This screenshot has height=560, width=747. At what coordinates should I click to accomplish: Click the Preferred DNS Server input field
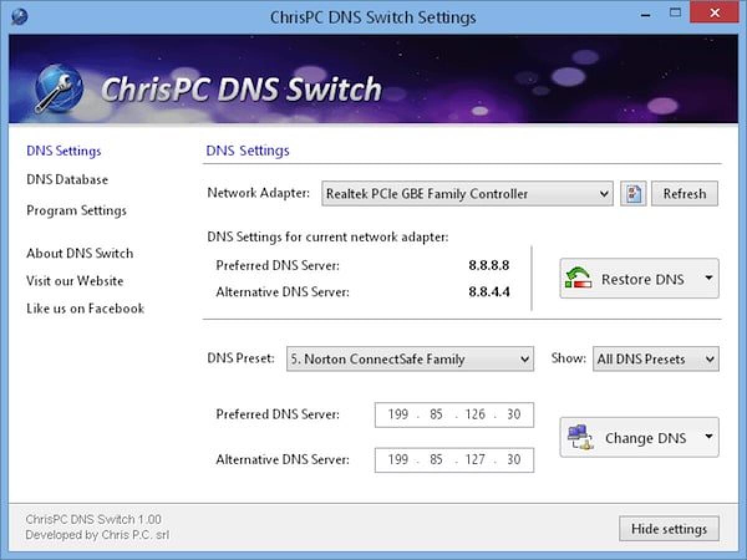[x=454, y=414]
